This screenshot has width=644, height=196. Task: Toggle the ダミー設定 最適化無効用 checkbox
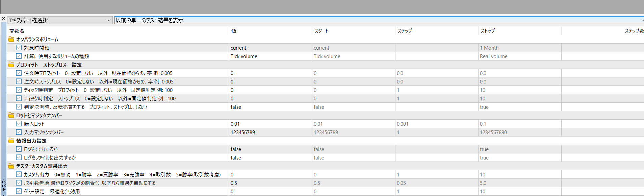click(x=19, y=191)
